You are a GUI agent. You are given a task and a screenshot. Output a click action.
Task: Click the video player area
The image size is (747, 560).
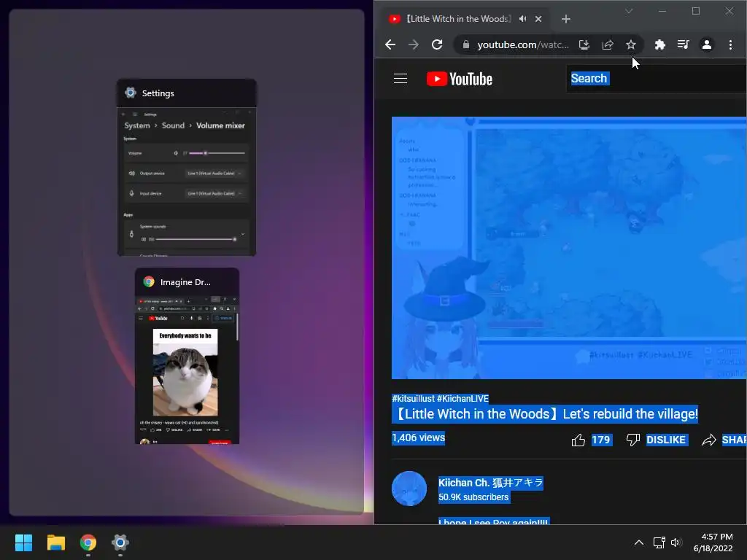tap(569, 248)
